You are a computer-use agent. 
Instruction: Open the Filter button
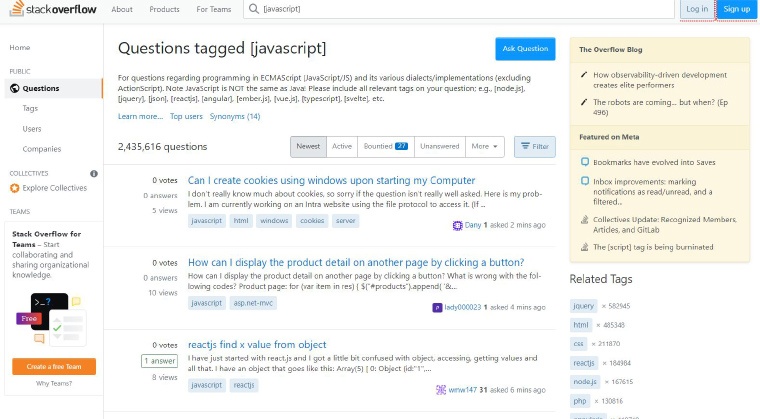pyautogui.click(x=535, y=146)
